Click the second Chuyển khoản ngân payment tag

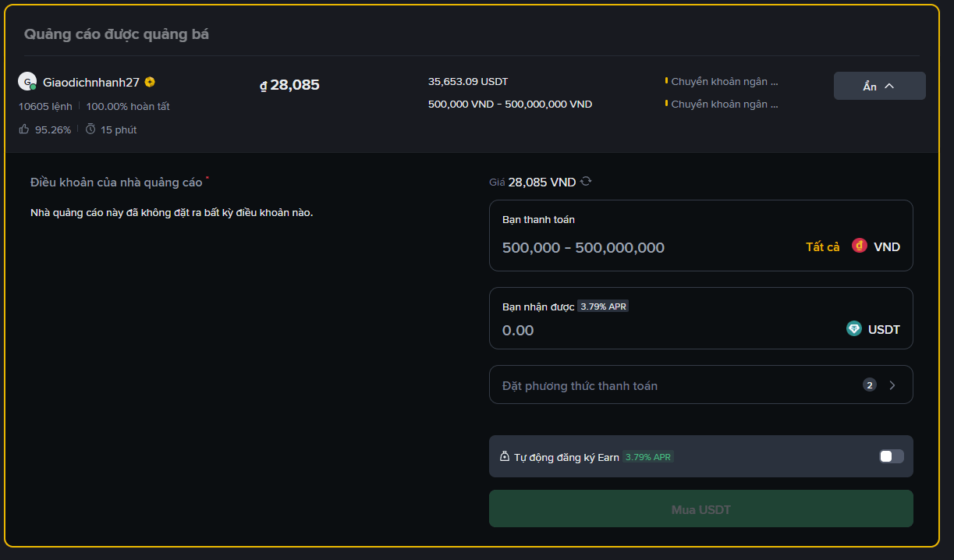coord(724,104)
